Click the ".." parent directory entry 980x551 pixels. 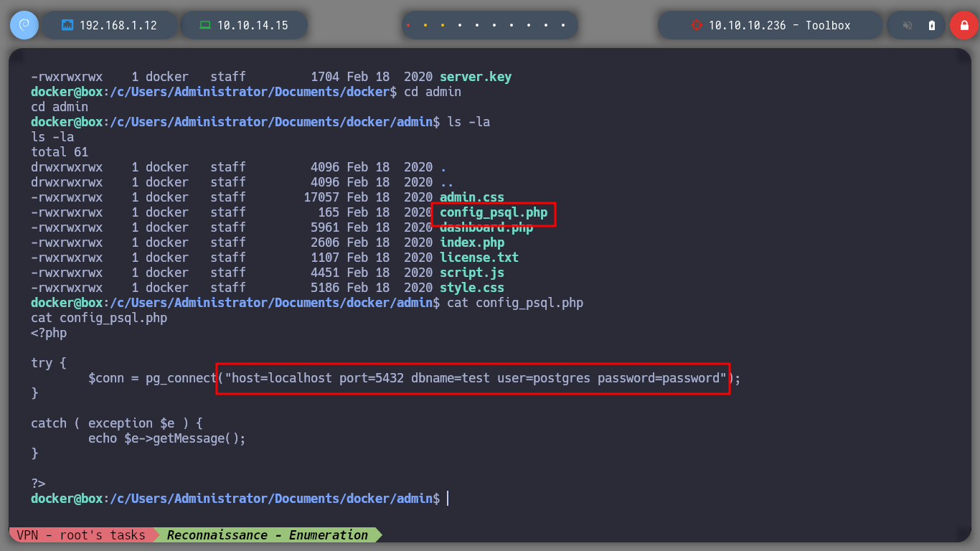click(x=447, y=182)
